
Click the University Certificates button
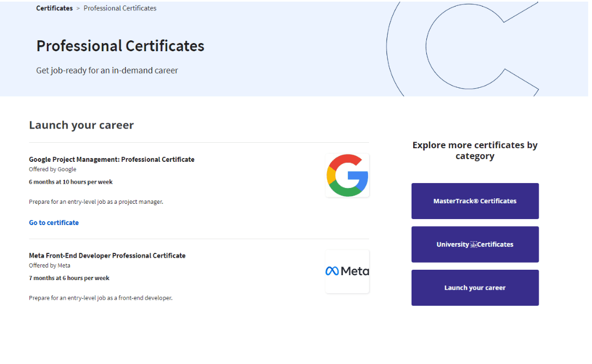coord(475,244)
